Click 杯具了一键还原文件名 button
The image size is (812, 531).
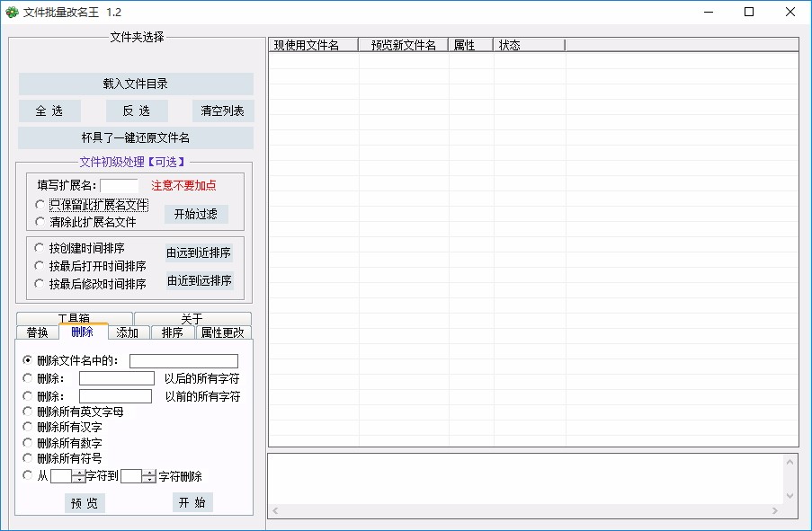tap(136, 137)
